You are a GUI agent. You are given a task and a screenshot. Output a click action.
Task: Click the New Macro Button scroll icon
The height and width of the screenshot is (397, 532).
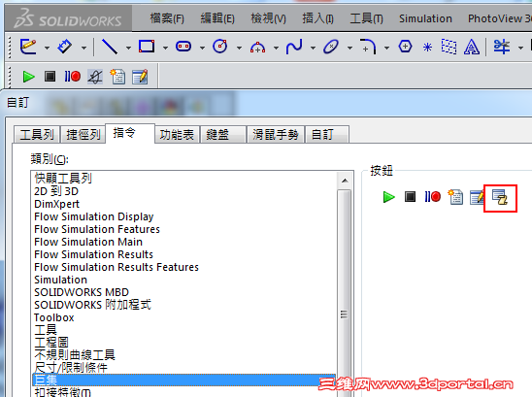tap(500, 197)
